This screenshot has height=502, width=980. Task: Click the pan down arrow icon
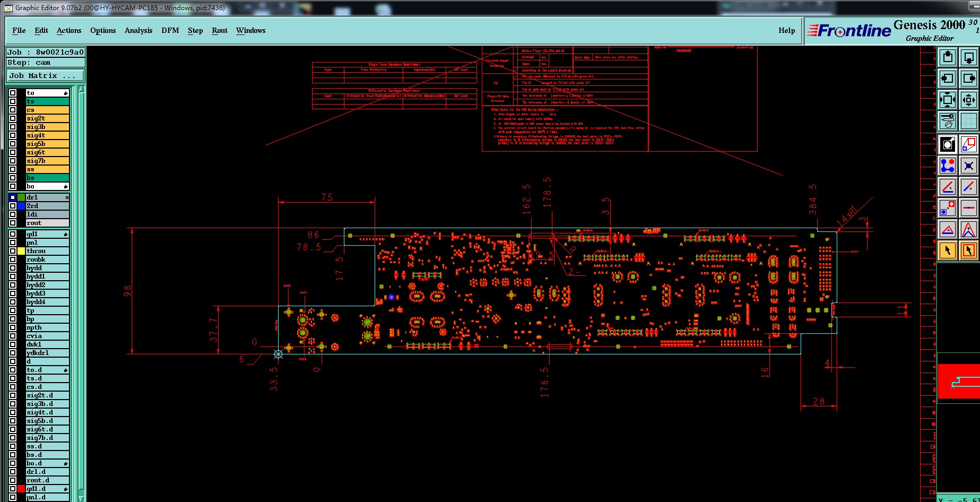pyautogui.click(x=968, y=57)
